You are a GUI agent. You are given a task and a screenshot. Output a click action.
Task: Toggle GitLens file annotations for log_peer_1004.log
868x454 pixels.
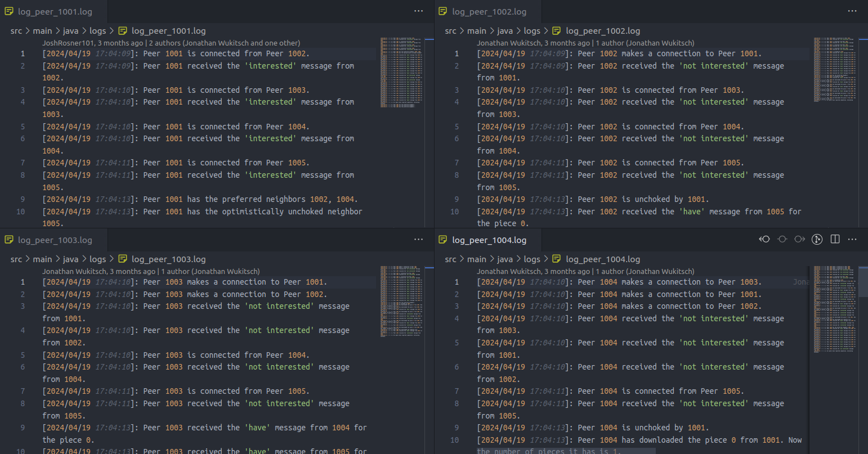click(817, 240)
